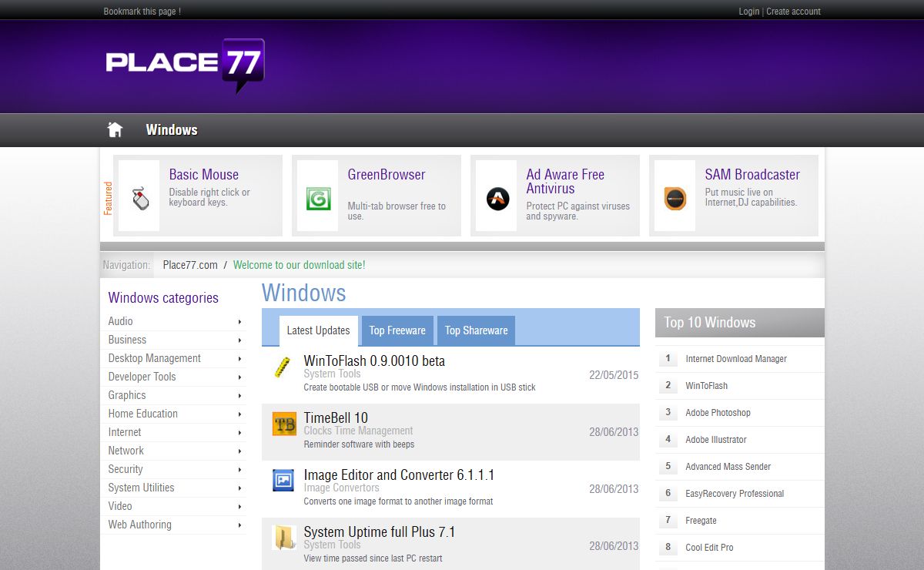
Task: Click the TimeBell TB icon
Action: coord(284,424)
